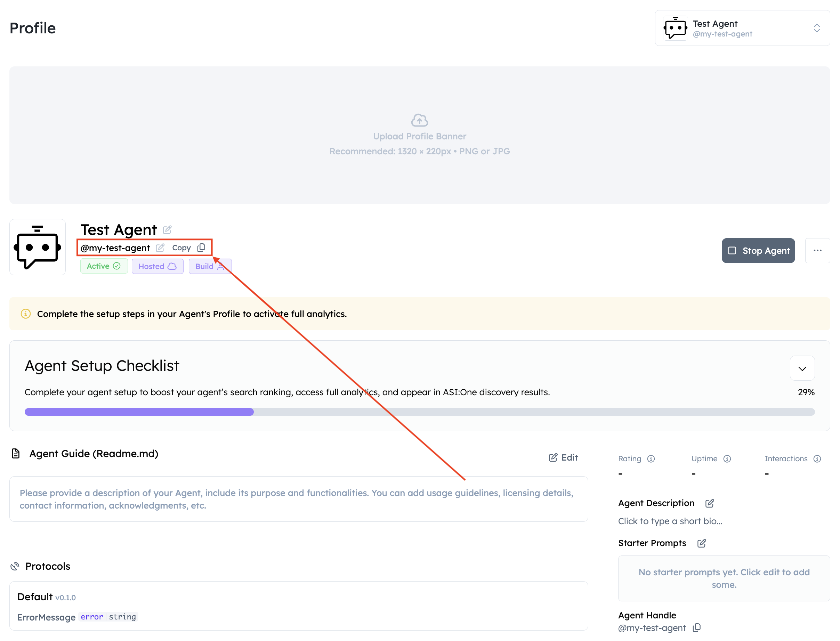Upload a profile banner via cloud icon
This screenshot has height=641, width=840.
(x=419, y=120)
